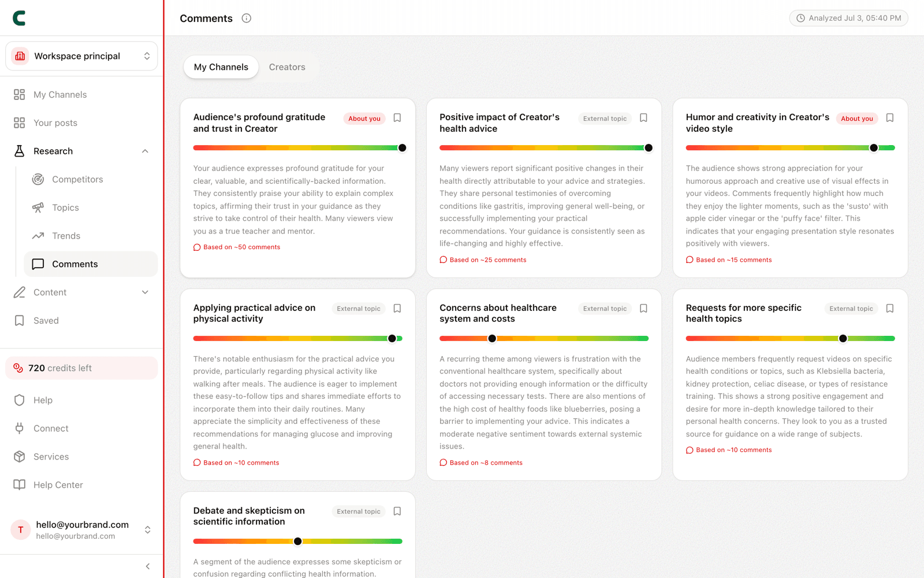Click Based on ~15 comments

tap(729, 260)
